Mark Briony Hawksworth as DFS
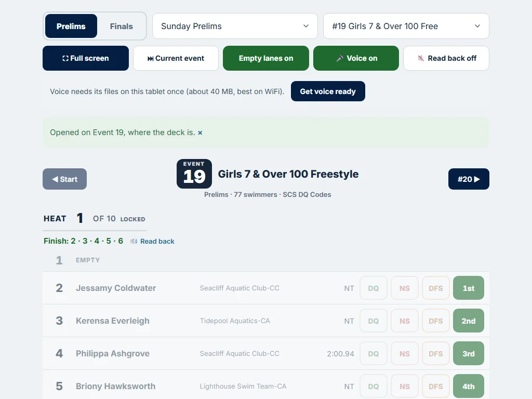This screenshot has width=532, height=399. (436, 386)
